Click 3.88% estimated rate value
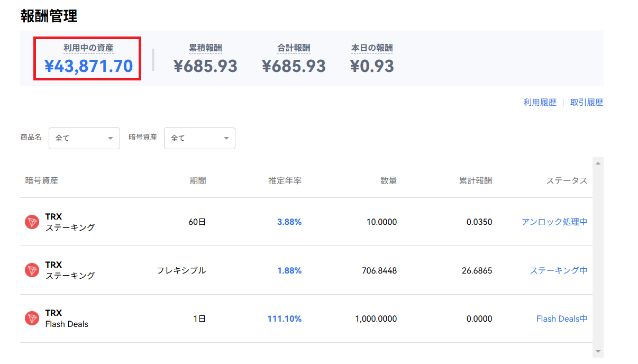Viewport: 638px width, 364px height. (x=289, y=222)
